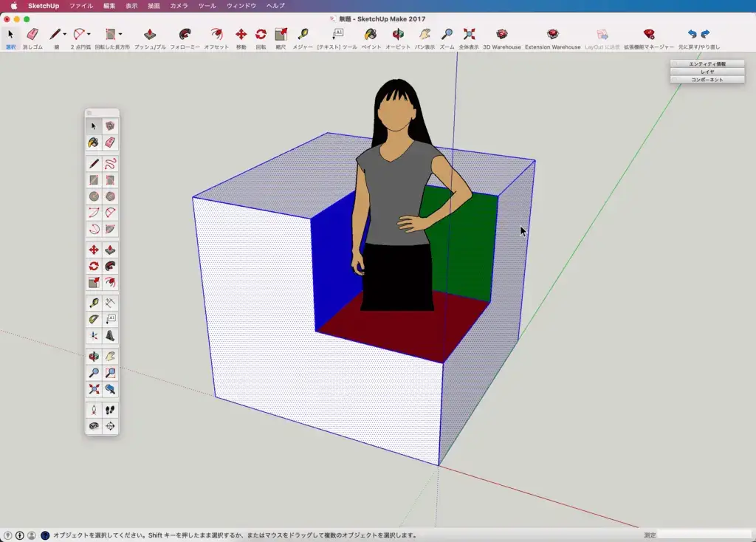The image size is (756, 542).
Task: Select the 消しゴム eraser in the top toolbar
Action: (32, 38)
